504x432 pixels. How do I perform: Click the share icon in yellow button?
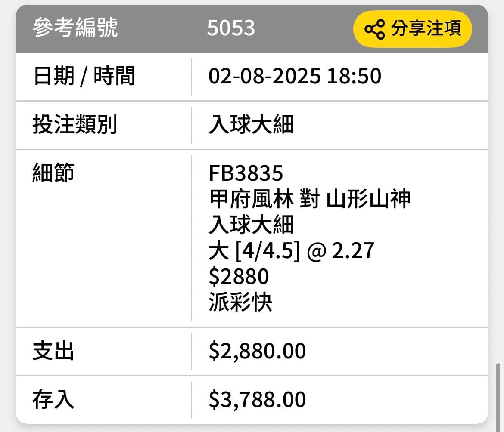tap(374, 29)
